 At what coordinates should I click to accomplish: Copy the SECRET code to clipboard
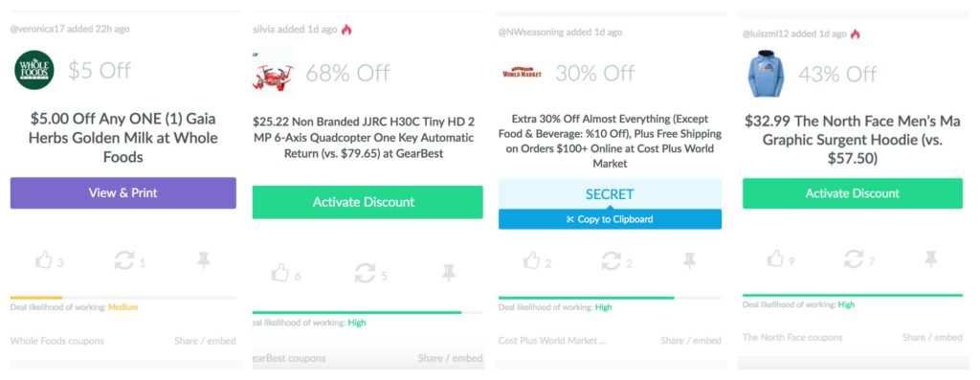tap(610, 219)
